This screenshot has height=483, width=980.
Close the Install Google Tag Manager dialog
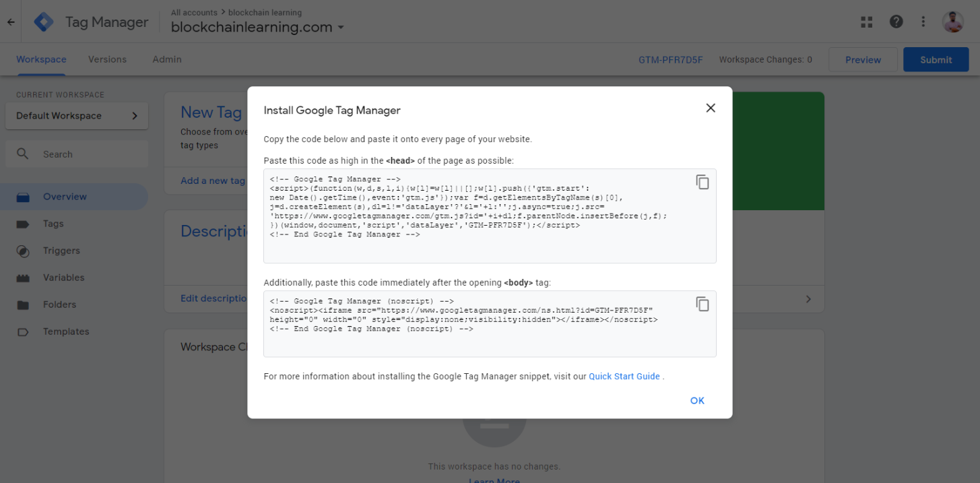pyautogui.click(x=711, y=108)
